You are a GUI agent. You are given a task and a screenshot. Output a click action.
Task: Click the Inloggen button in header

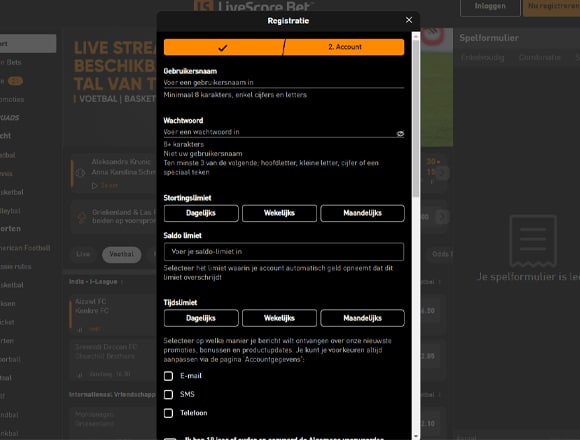pos(490,6)
